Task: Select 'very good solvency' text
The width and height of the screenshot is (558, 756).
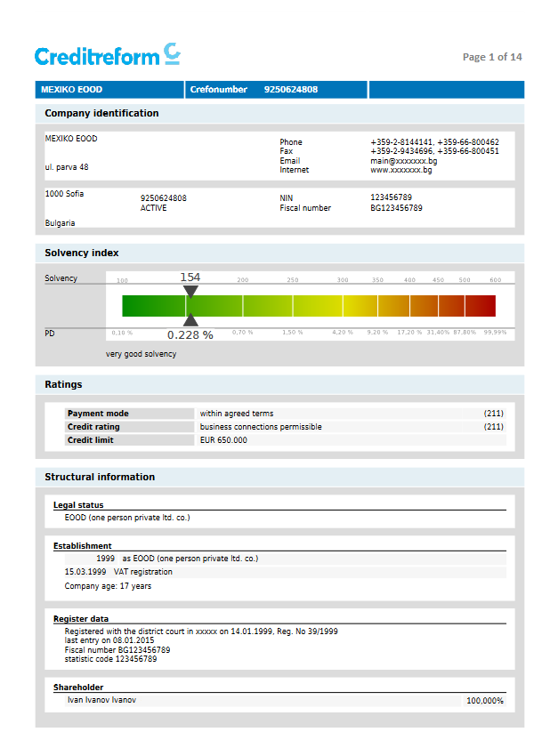Action: coord(141,354)
